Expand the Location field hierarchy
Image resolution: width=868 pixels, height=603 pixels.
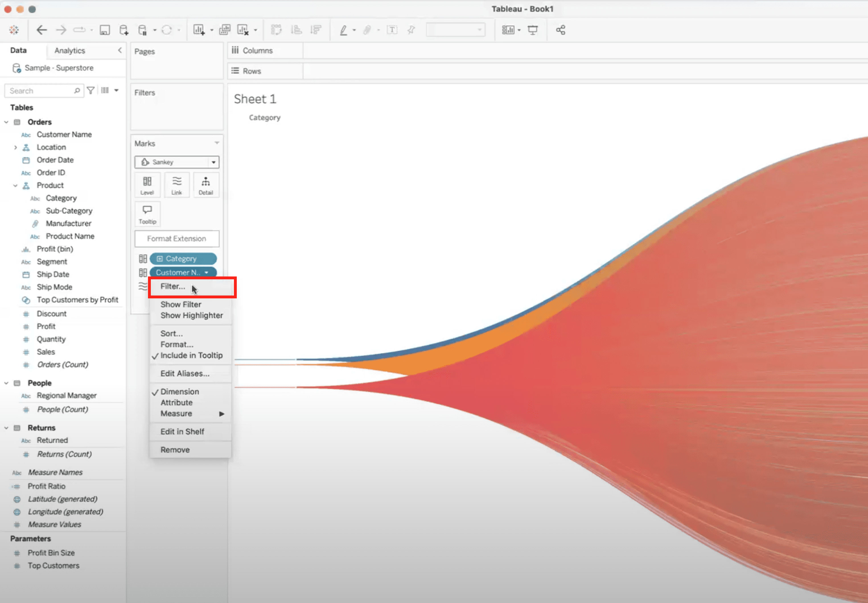coord(15,147)
